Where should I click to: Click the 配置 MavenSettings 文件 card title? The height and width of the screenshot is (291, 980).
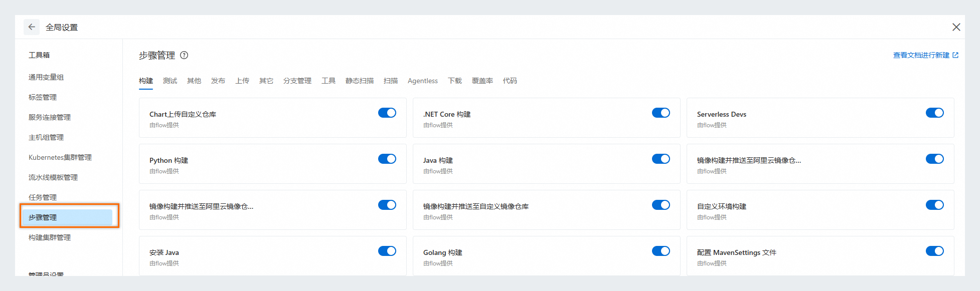[x=737, y=252]
